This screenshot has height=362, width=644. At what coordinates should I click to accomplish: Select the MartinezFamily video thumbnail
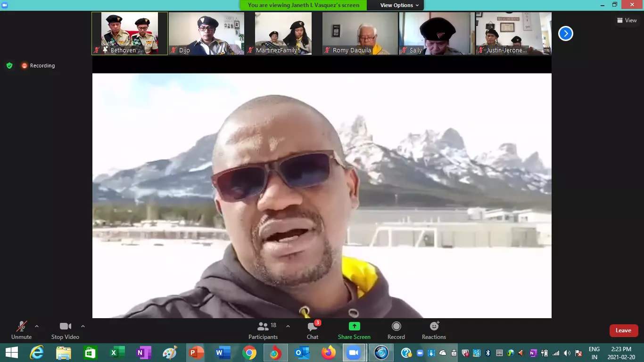[283, 33]
